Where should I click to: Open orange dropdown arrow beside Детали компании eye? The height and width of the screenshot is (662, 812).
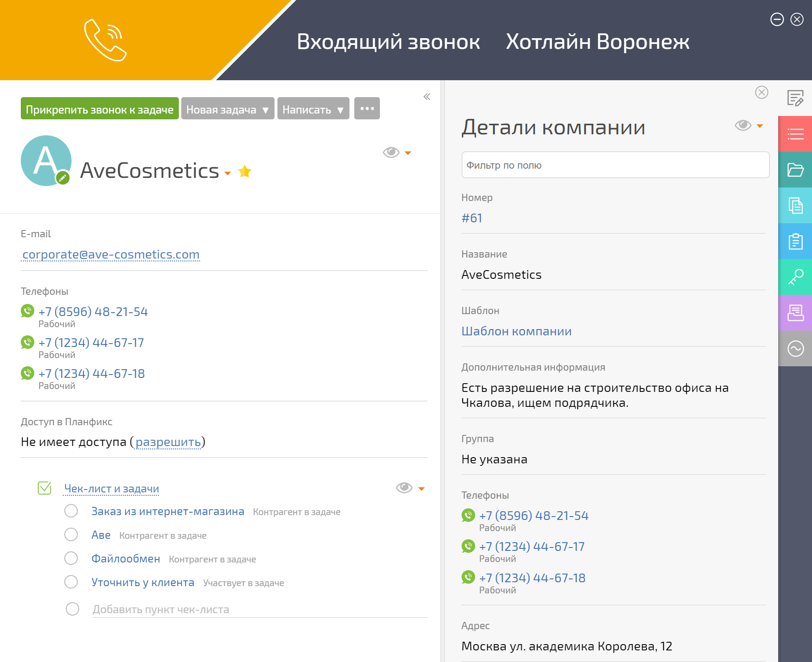(760, 126)
